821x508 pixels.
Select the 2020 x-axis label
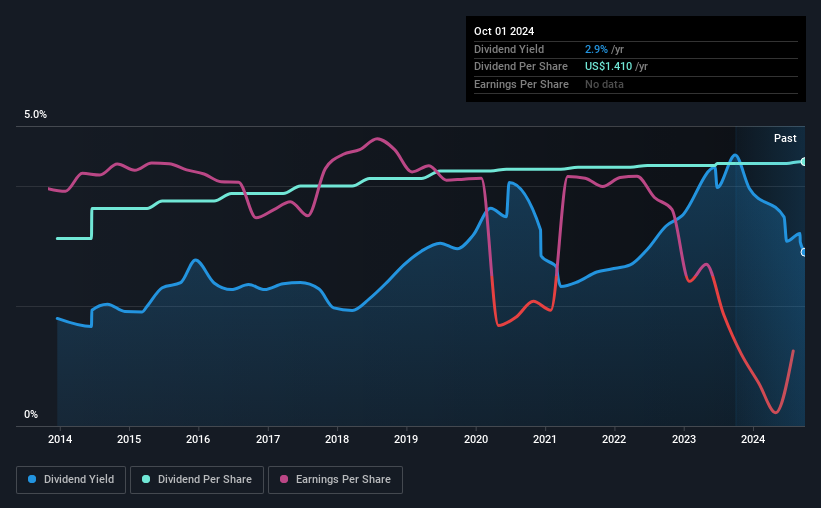476,439
